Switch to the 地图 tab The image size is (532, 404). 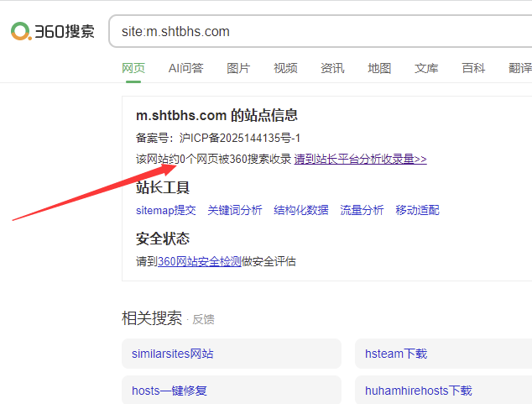click(379, 68)
